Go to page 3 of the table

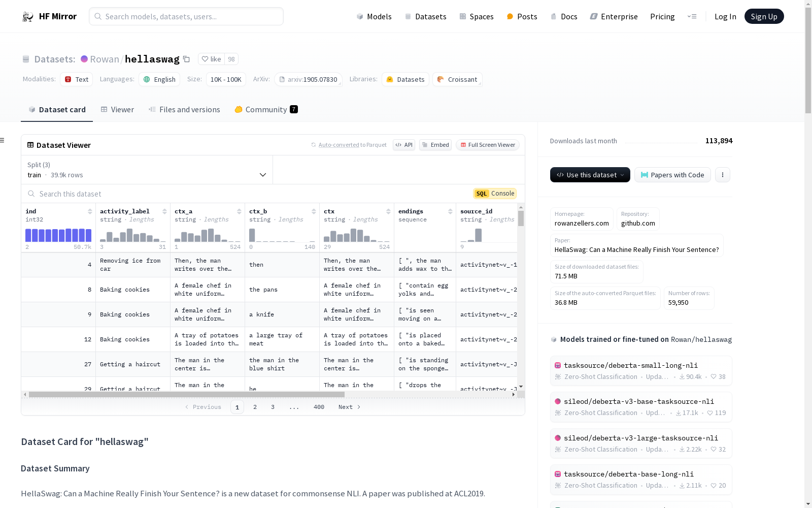coord(273,407)
